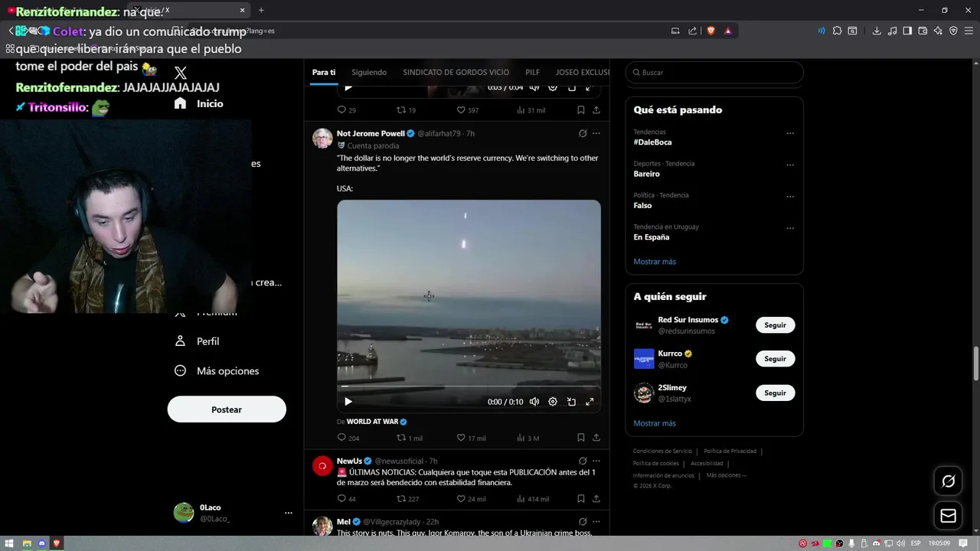Viewport: 980px width, 551px height.
Task: Open the WORLD AT WAR source link
Action: coord(377,422)
